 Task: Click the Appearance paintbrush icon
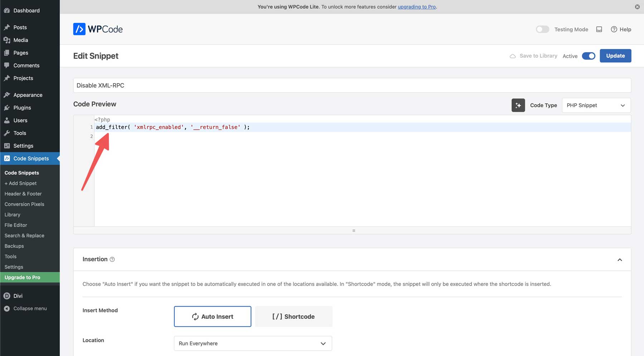pyautogui.click(x=7, y=95)
